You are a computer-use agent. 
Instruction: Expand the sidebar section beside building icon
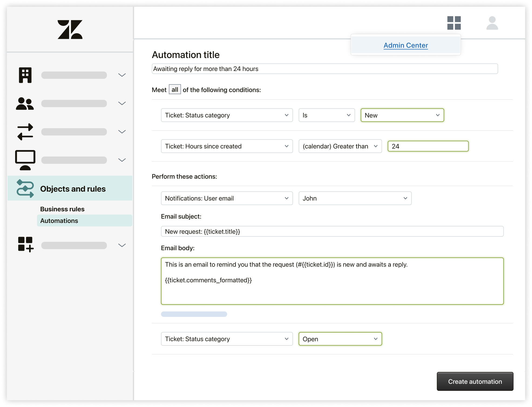(122, 75)
